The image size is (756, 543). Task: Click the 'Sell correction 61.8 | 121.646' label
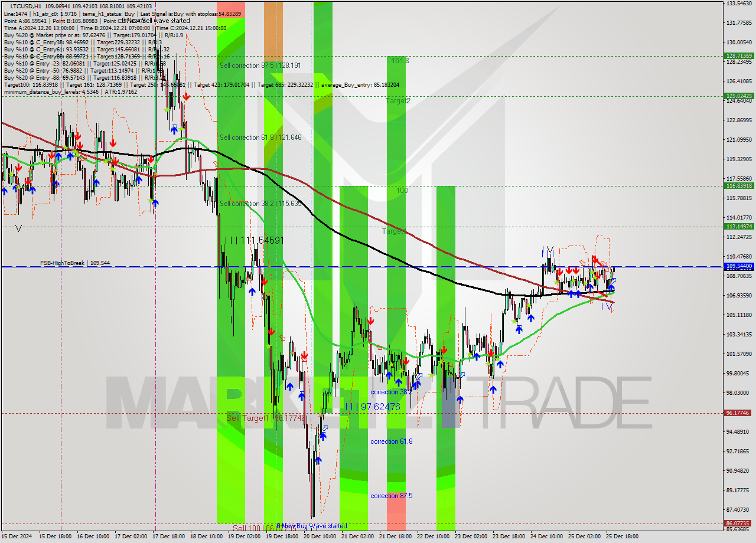click(x=260, y=138)
